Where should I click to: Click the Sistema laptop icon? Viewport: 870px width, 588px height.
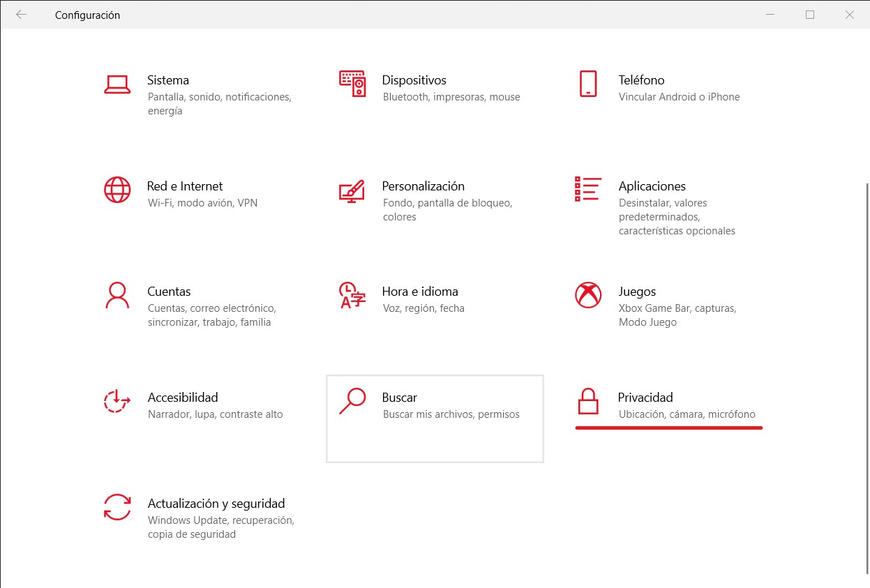(117, 84)
